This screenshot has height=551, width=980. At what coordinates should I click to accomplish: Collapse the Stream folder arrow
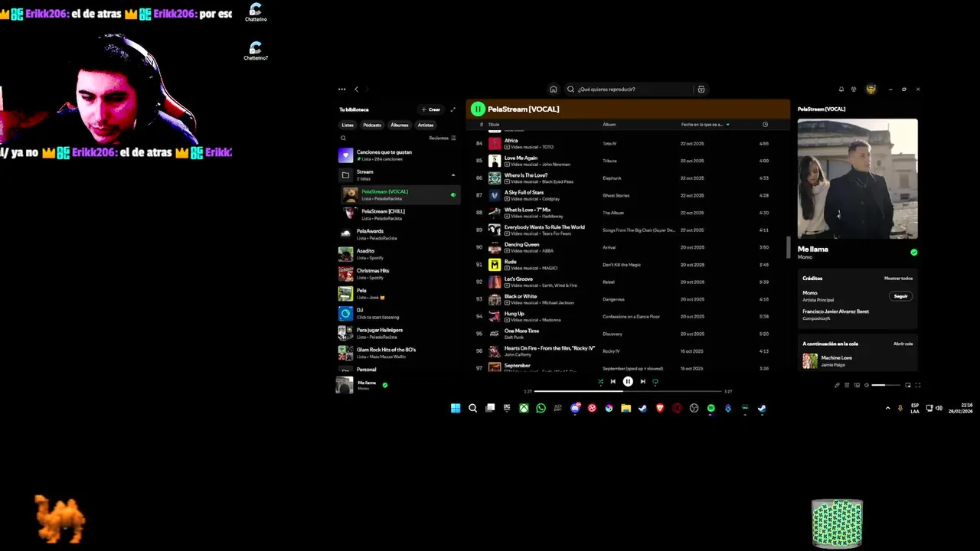(452, 175)
